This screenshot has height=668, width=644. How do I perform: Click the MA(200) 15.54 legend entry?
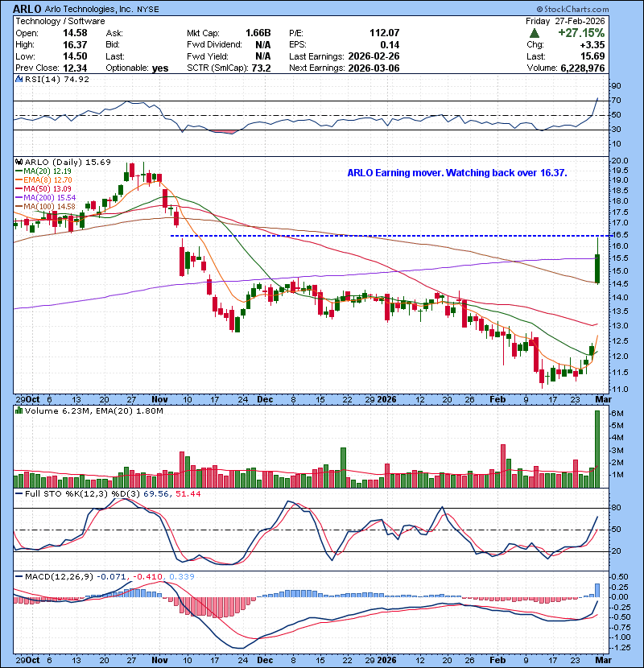pos(45,198)
